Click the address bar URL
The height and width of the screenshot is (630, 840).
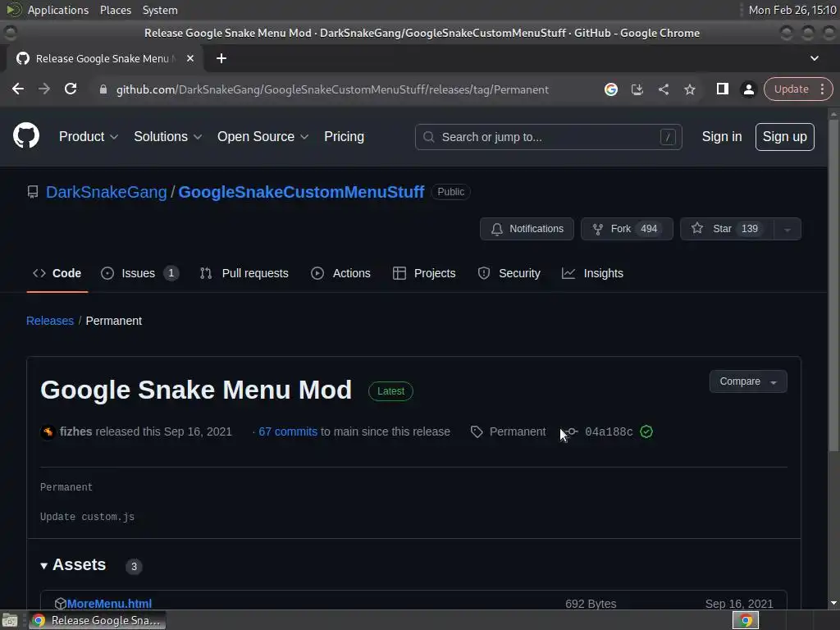[332, 89]
